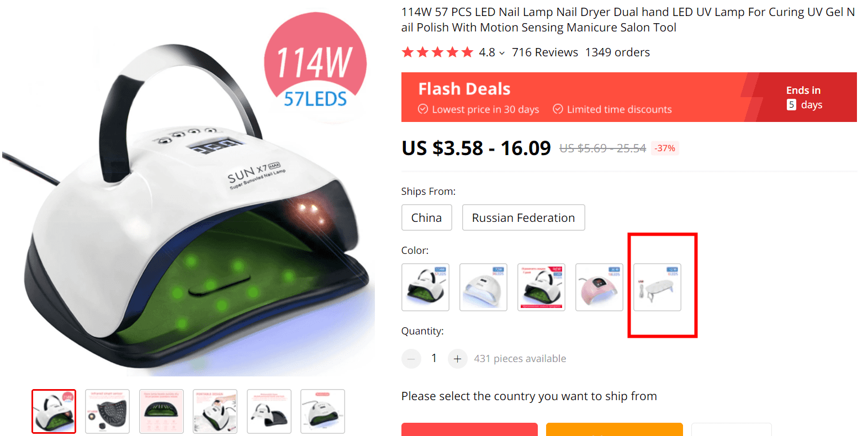Pick the second color variant, all-white lamp
This screenshot has width=868, height=436.
[483, 287]
